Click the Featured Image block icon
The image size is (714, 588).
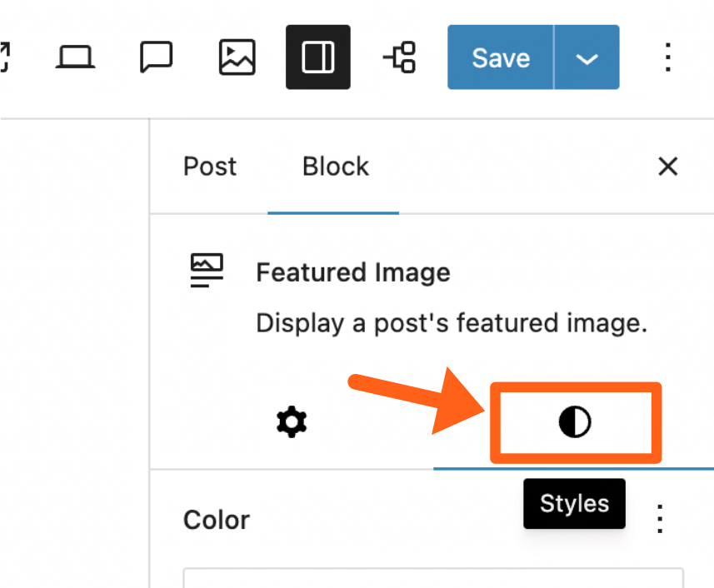pos(207,272)
